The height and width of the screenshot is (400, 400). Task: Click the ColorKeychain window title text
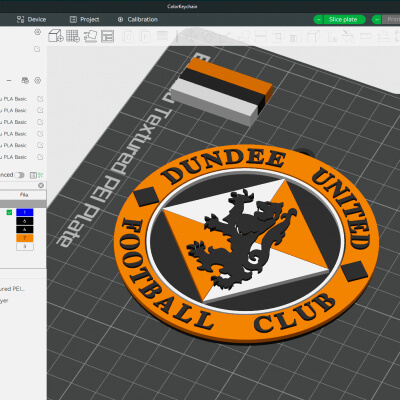coord(182,6)
